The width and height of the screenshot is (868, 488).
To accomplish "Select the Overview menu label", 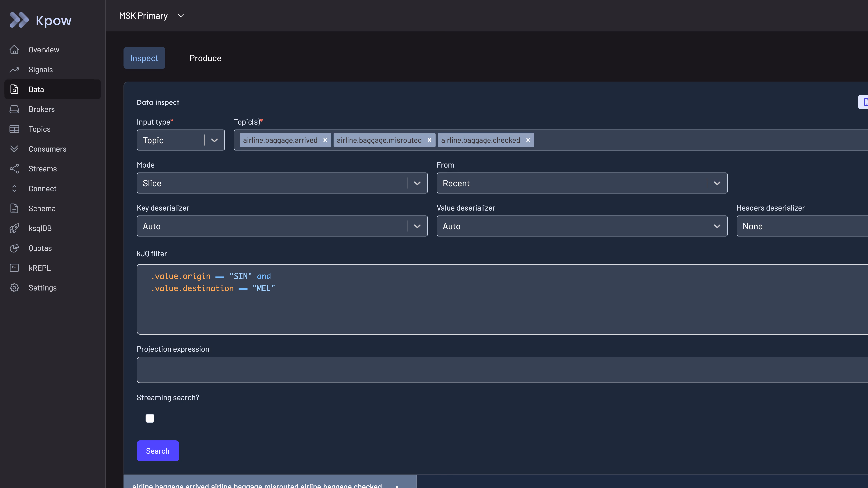I will click(44, 49).
